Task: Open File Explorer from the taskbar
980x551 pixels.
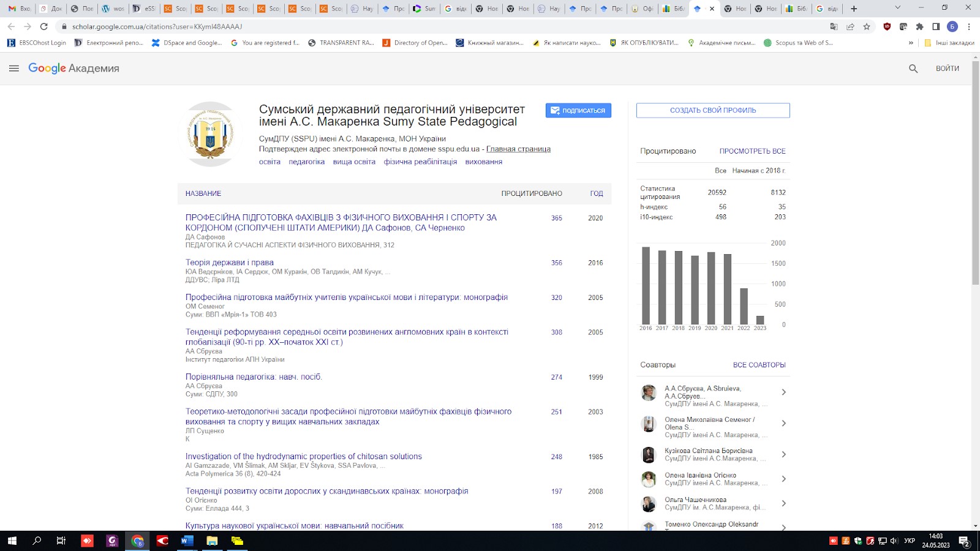Action: click(212, 541)
